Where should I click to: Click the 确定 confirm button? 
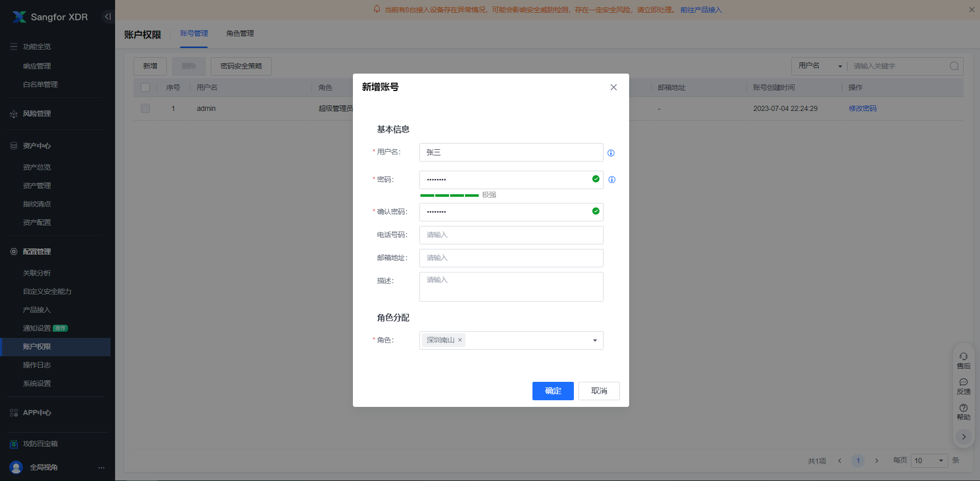553,391
